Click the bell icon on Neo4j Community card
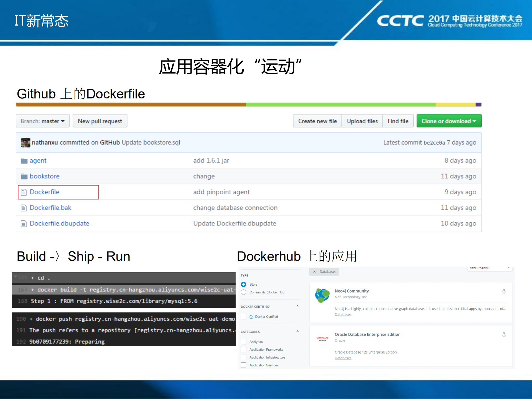 [504, 291]
